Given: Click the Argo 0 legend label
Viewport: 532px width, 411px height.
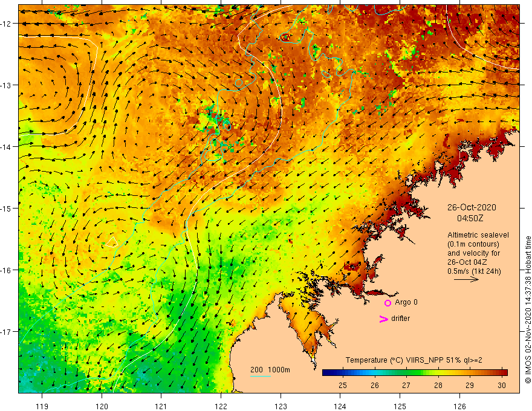Looking at the screenshot, I should tap(406, 302).
